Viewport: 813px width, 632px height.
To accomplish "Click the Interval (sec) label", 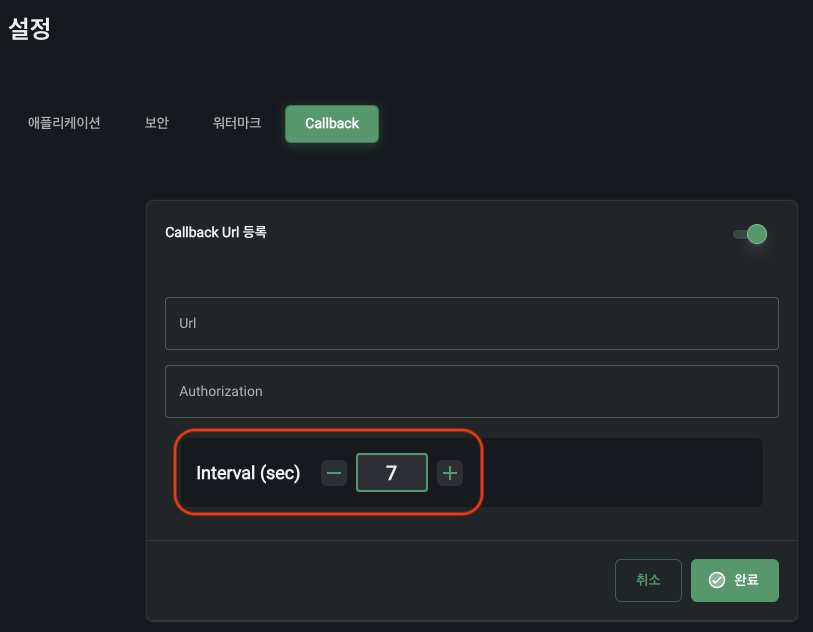I will pos(248,473).
